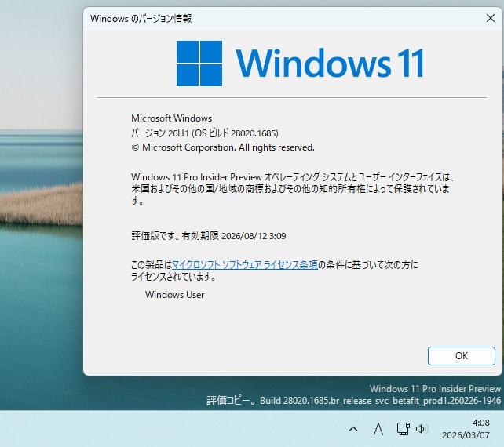Click the licensed user name Windows User

click(x=174, y=295)
